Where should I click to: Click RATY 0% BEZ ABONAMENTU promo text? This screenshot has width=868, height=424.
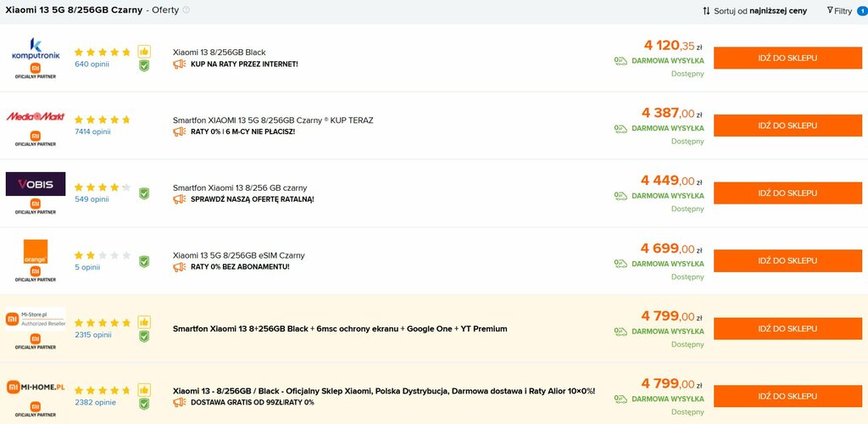[x=240, y=267]
